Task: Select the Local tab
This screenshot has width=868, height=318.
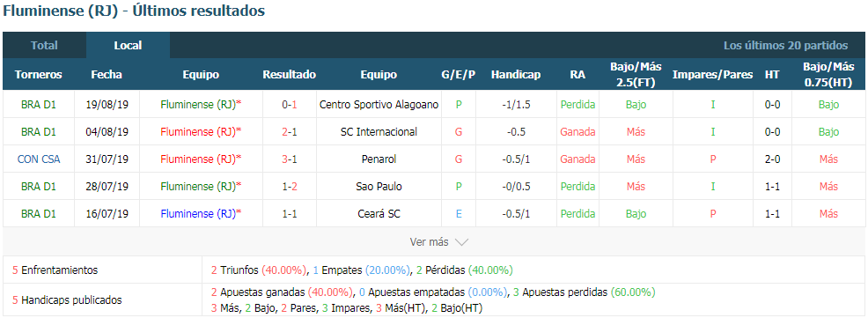Action: coord(128,46)
